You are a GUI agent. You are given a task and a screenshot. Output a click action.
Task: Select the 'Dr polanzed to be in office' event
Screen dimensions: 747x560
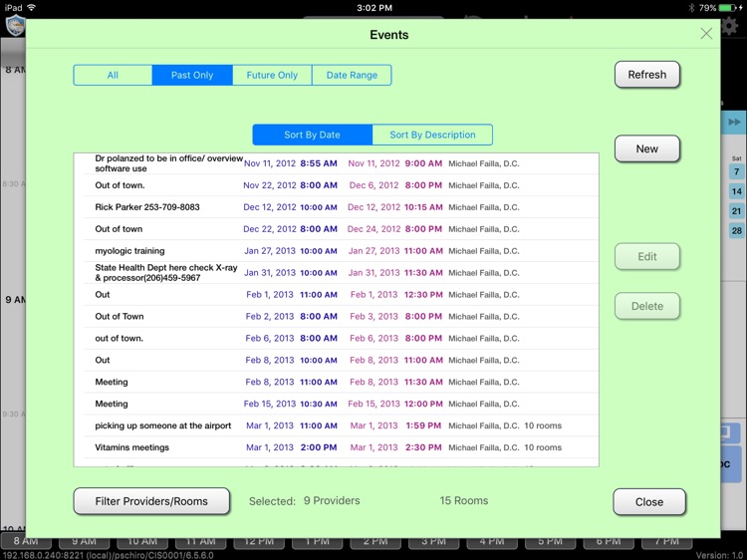337,163
